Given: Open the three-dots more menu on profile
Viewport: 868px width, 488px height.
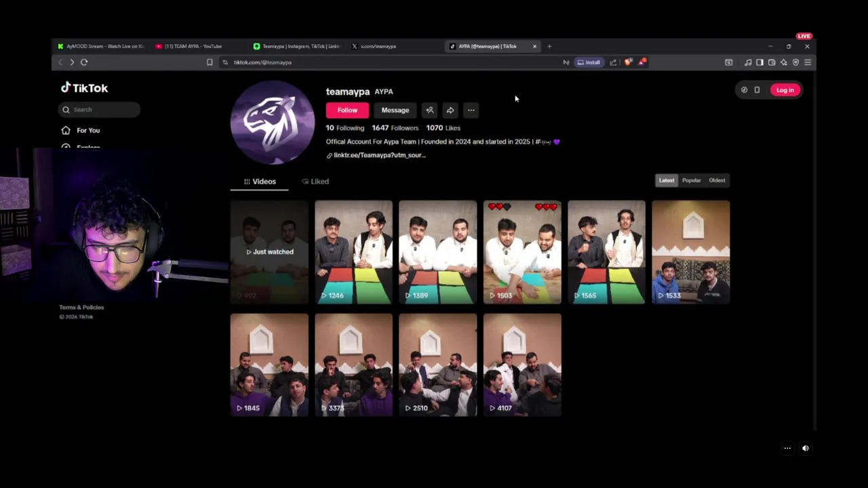Looking at the screenshot, I should point(471,110).
